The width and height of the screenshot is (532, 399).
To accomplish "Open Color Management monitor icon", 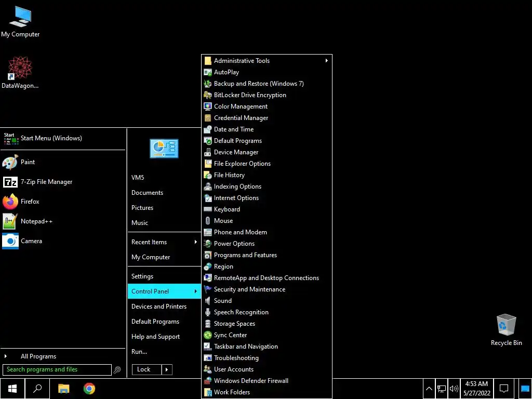I will click(208, 107).
